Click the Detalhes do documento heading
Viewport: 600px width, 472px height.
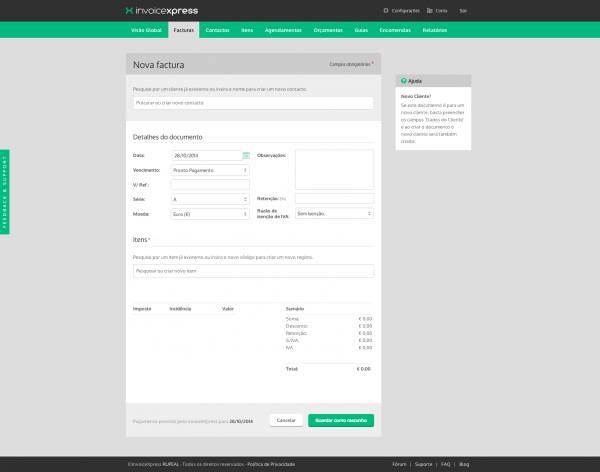(x=167, y=137)
